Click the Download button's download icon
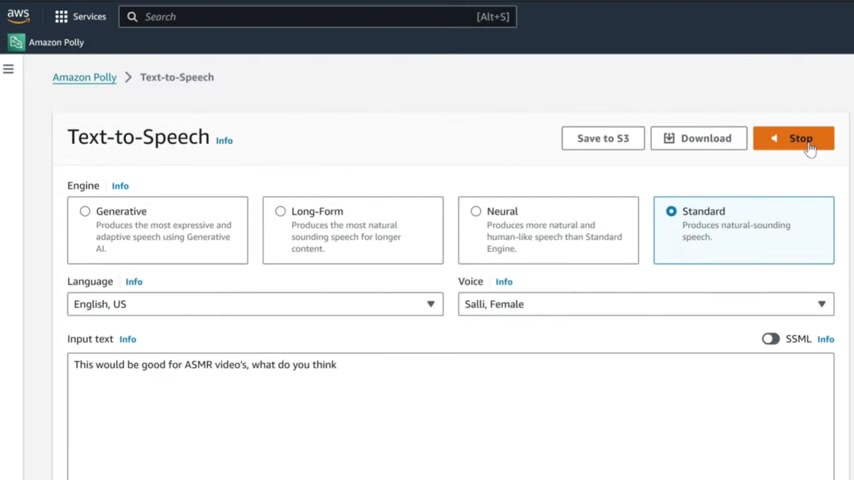This screenshot has height=480, width=854. [x=669, y=138]
